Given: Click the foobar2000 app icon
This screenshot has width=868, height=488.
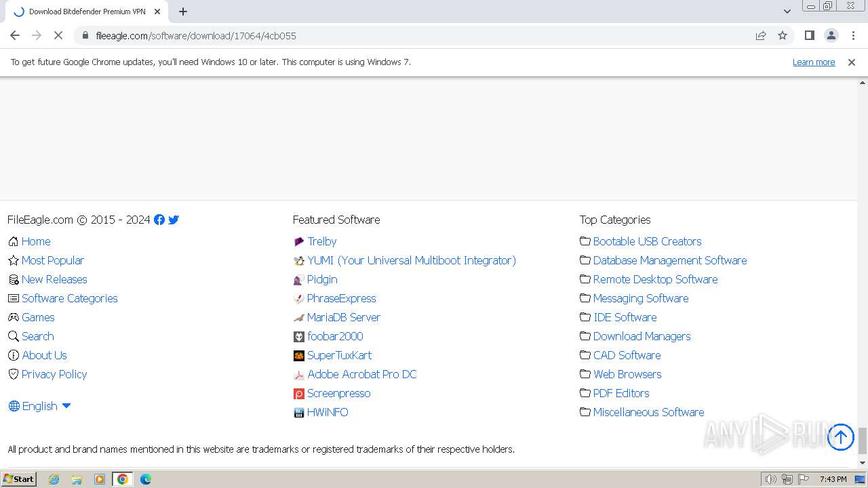Looking at the screenshot, I should click(298, 336).
